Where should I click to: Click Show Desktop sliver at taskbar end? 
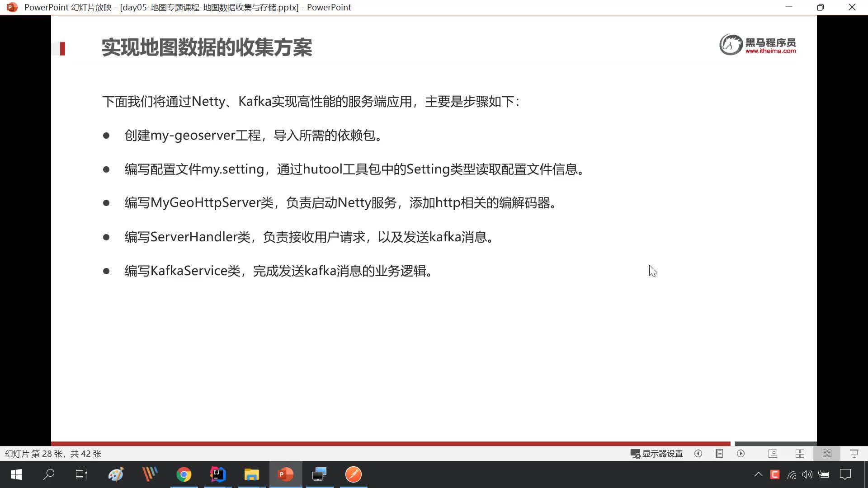click(x=866, y=474)
